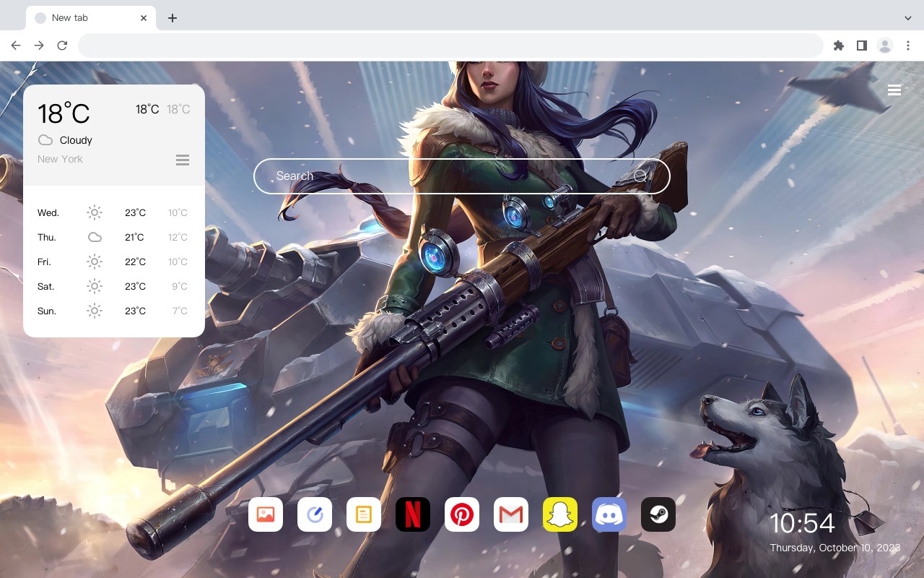Screen dimensions: 924x578
Task: Select the Sun. forecast row
Action: pos(113,311)
